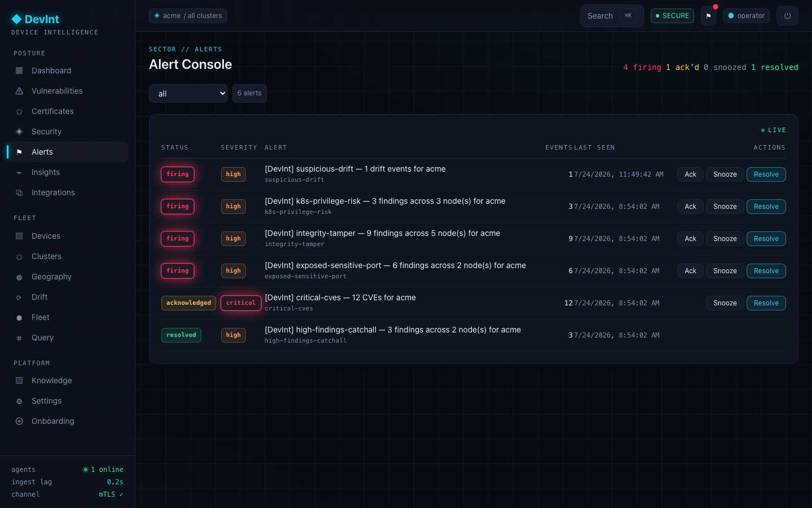Ack the exposed-sensitive-port alert
The image size is (812, 508).
690,271
